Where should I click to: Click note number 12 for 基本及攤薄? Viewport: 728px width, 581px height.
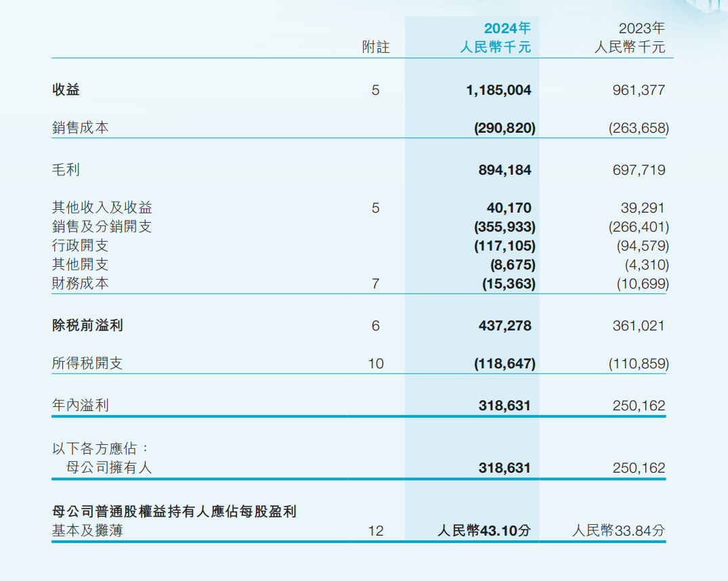click(376, 531)
